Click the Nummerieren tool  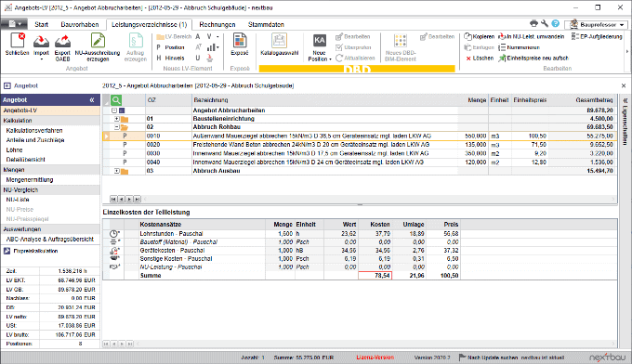[x=519, y=47]
